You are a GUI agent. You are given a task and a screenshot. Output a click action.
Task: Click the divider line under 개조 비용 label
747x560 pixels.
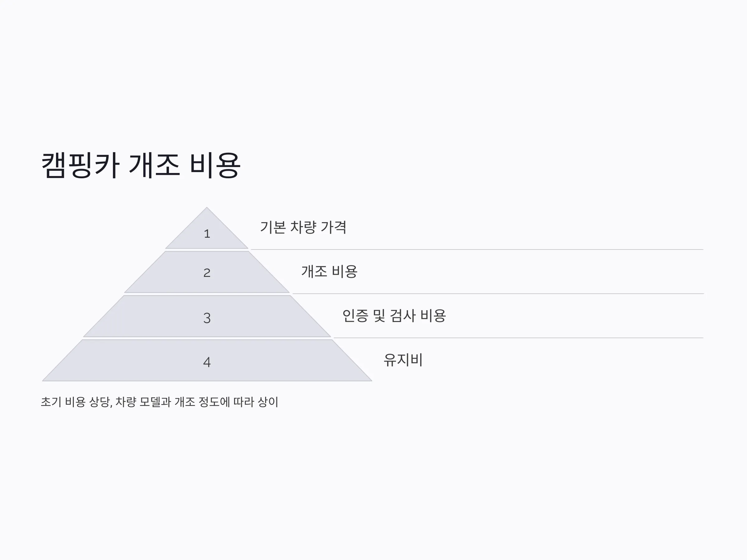(498, 294)
